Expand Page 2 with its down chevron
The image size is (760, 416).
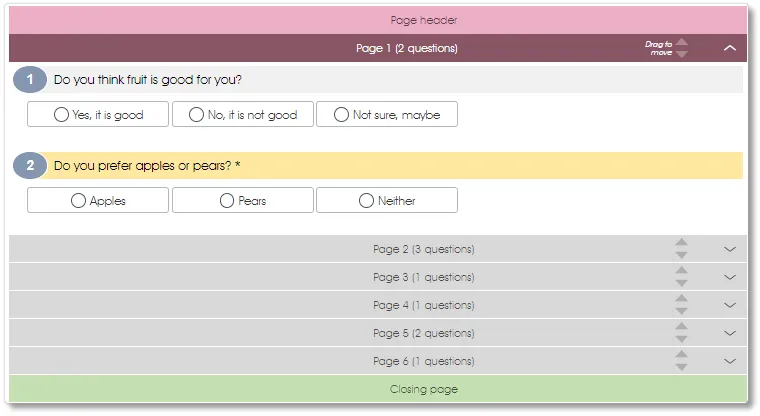tap(730, 249)
